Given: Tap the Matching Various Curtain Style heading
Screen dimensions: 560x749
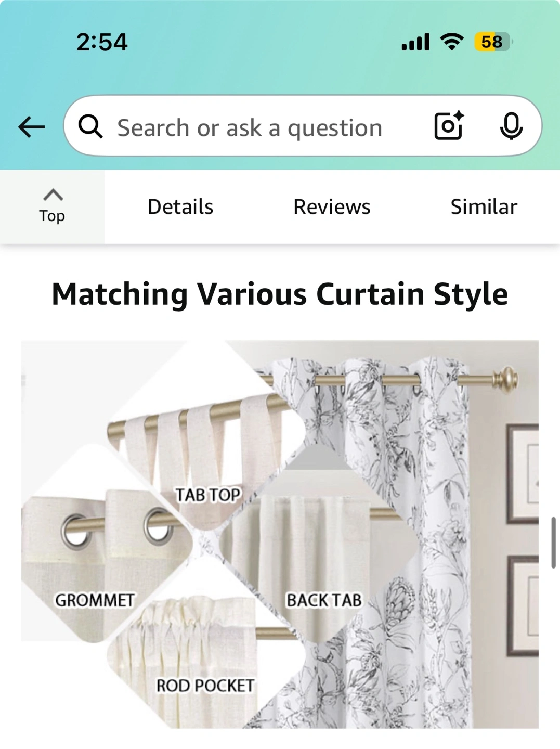Looking at the screenshot, I should [x=280, y=294].
